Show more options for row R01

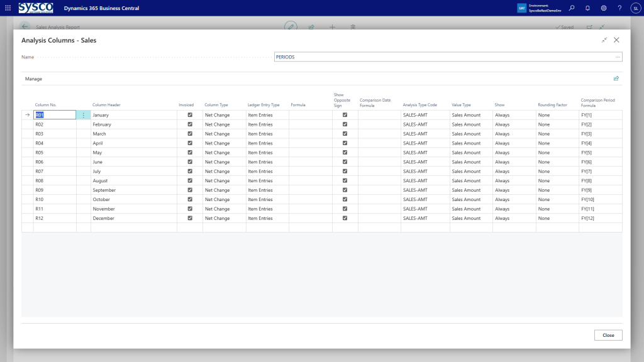tap(84, 115)
